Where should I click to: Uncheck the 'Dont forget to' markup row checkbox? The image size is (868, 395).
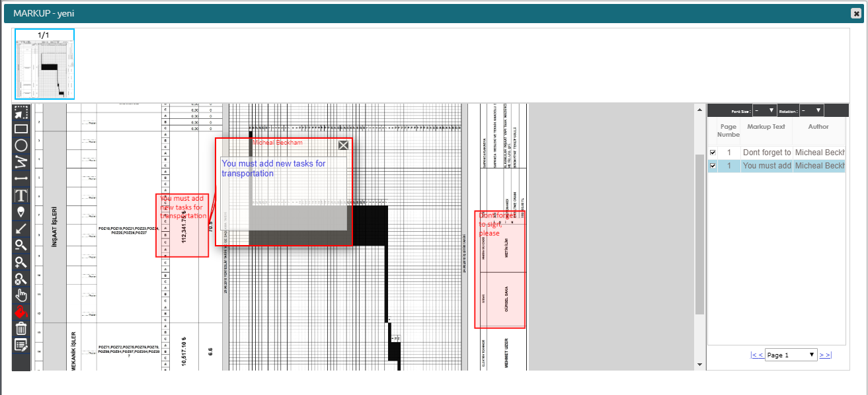pyautogui.click(x=713, y=153)
